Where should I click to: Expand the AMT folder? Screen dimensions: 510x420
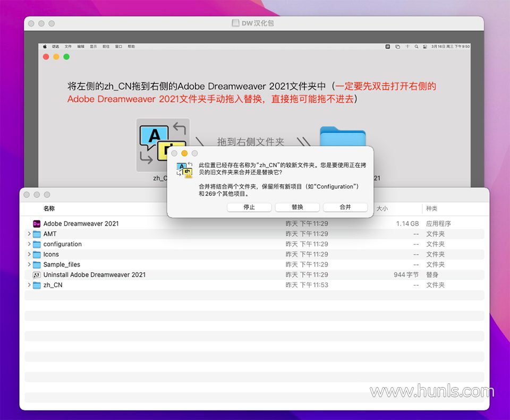(29, 234)
